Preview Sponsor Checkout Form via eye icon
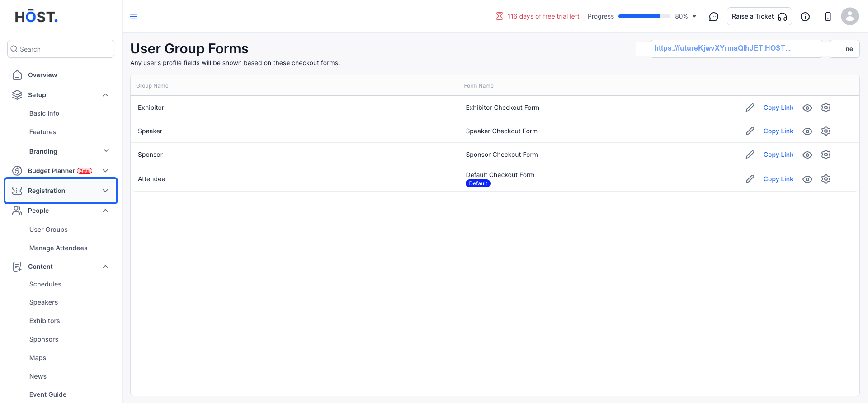This screenshot has width=868, height=403. tap(807, 155)
